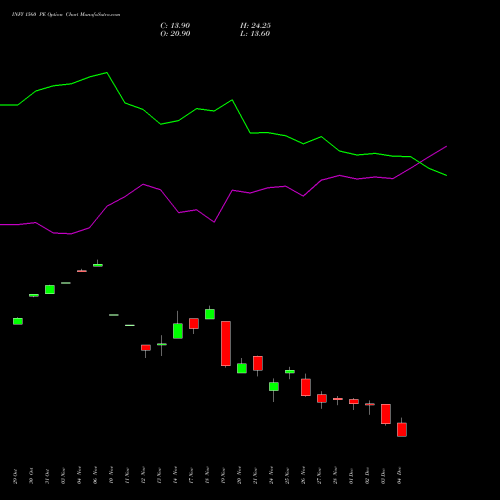Screen dimensions: 500x500
Task: Click the '18 Nov' date label
Action: click(207, 476)
